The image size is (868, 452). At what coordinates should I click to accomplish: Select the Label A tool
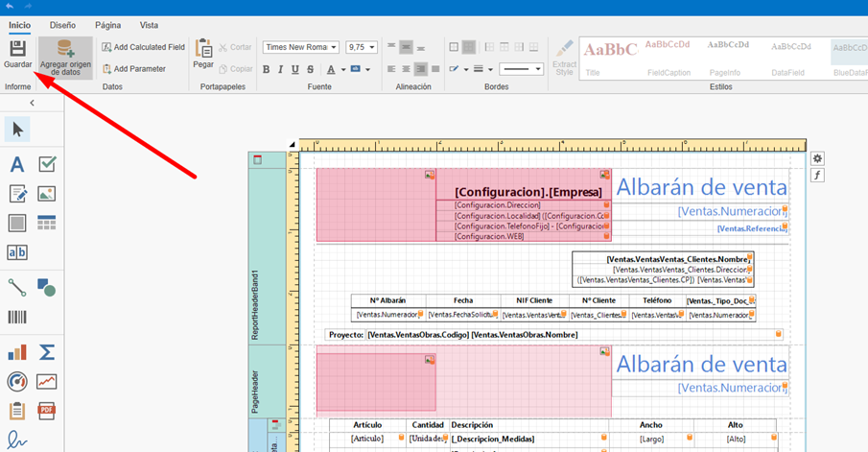(17, 164)
